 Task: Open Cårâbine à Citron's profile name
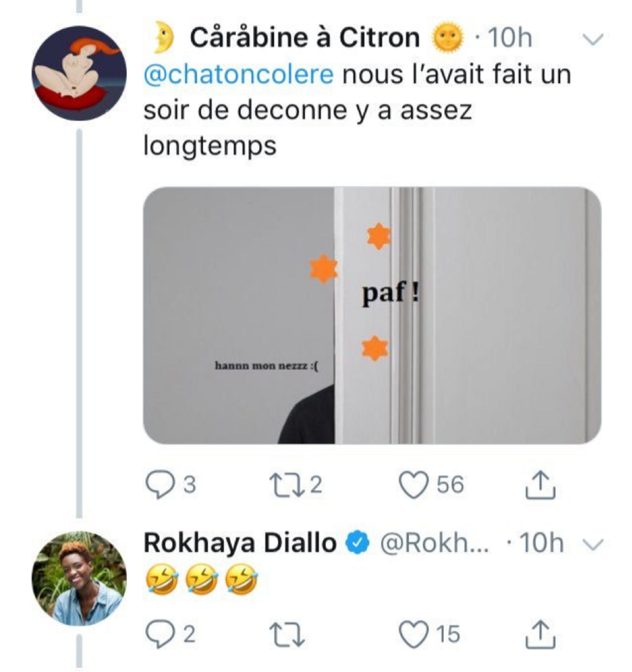(x=305, y=38)
